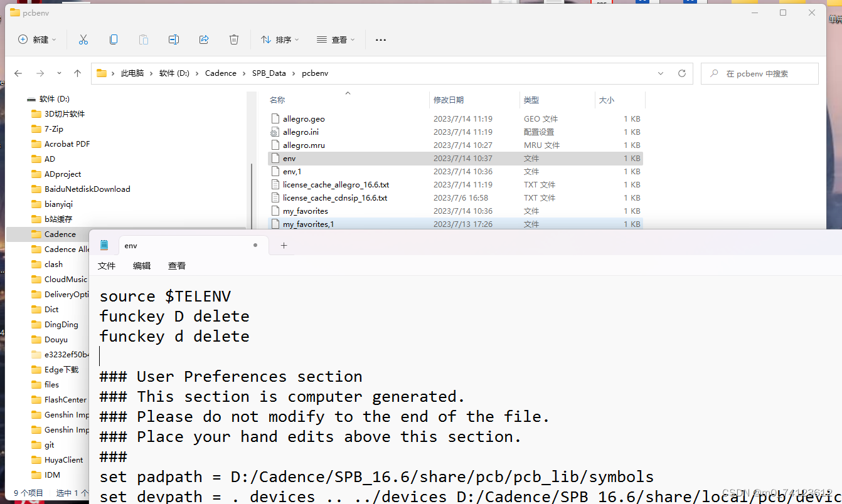
Task: Sort by 修改日期 column header
Action: [449, 100]
